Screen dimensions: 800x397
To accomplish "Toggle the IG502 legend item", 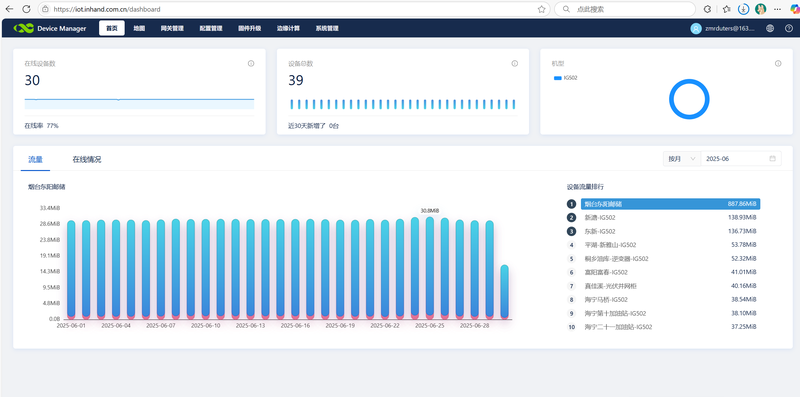I will click(x=565, y=78).
